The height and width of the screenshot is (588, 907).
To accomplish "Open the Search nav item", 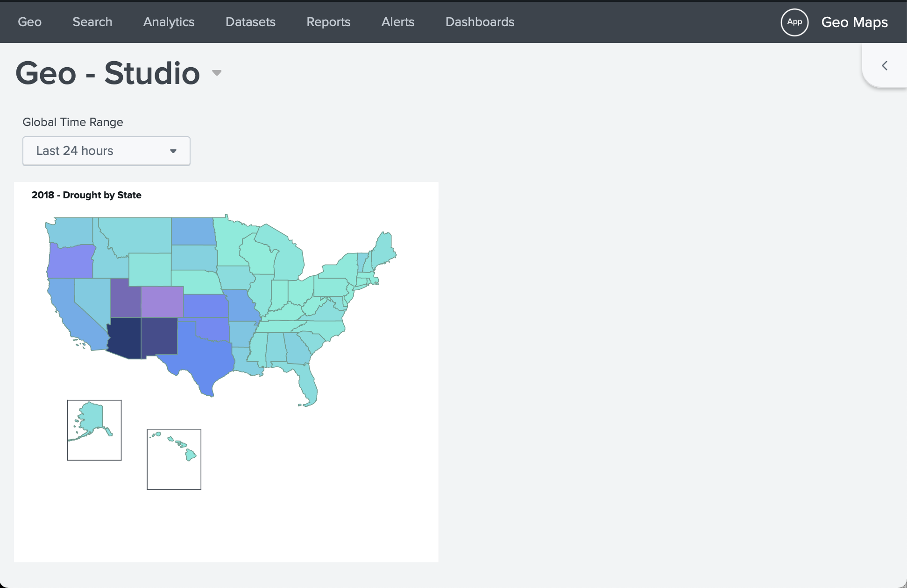I will click(92, 22).
